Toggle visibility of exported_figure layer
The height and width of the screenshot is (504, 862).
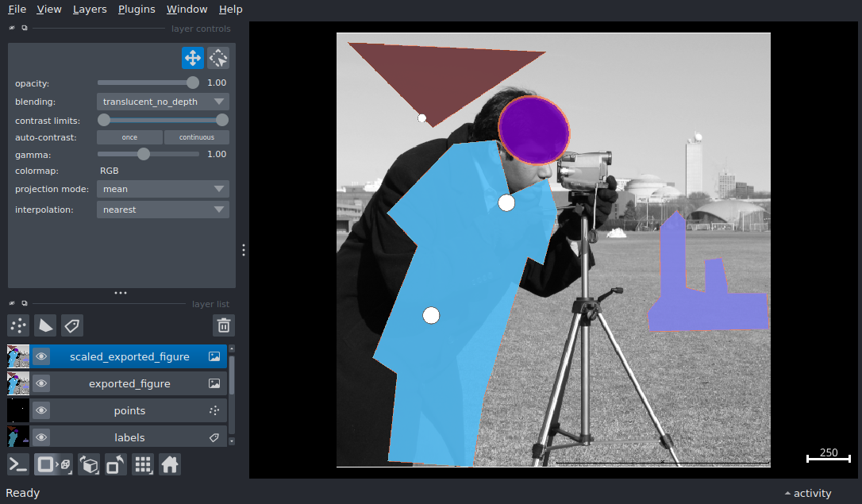coord(41,384)
